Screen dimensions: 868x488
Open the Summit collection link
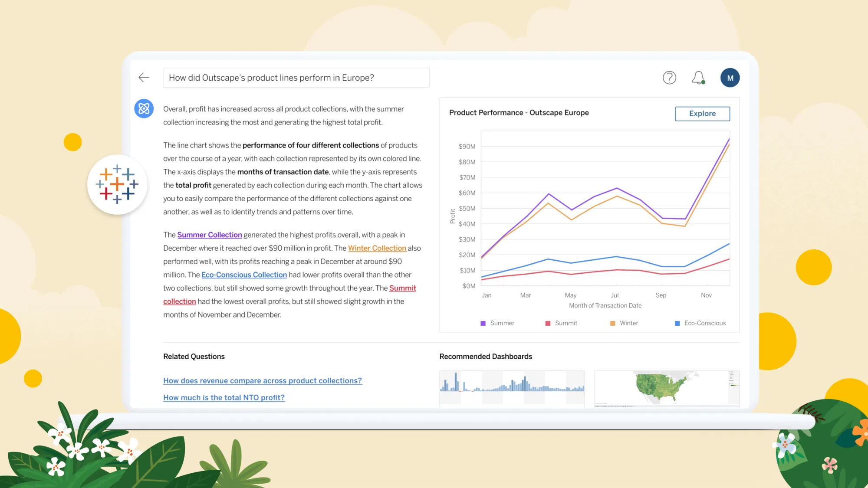[402, 288]
